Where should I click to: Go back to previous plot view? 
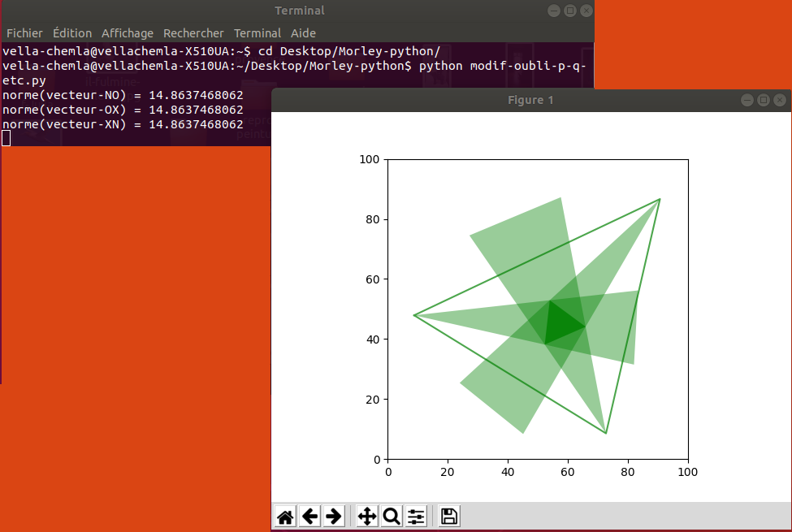click(x=309, y=517)
